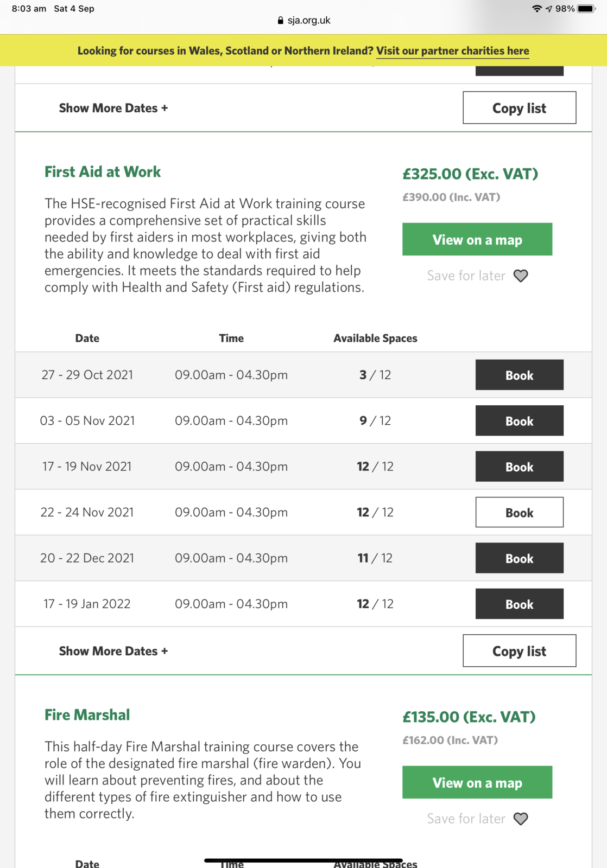Tap the sja.org.uk address bar
The width and height of the screenshot is (607, 868).
point(308,21)
